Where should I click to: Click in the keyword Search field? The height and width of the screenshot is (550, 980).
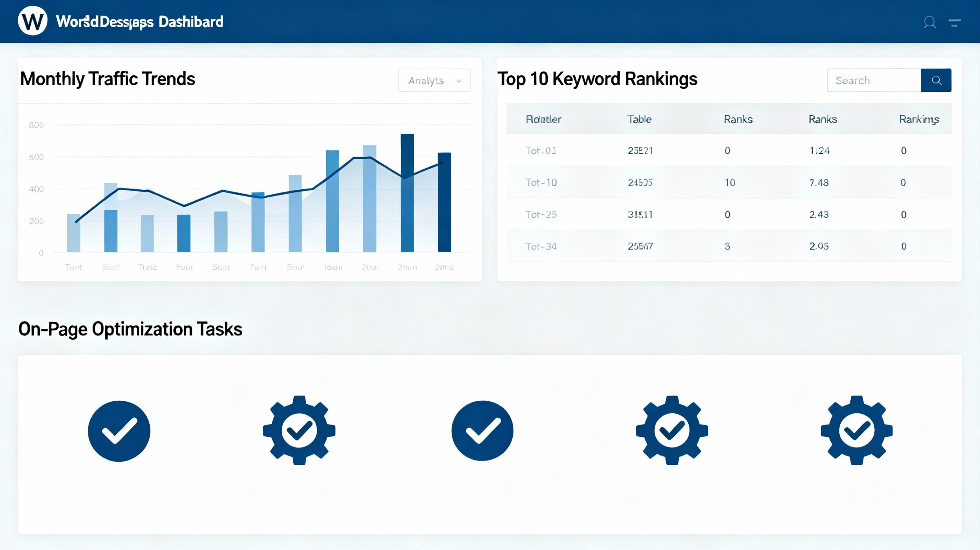click(874, 80)
